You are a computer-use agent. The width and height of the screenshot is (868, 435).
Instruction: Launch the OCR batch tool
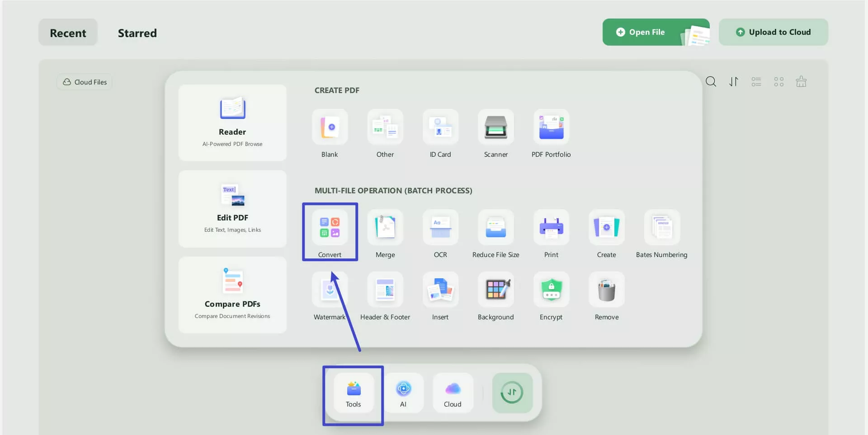[x=440, y=232]
